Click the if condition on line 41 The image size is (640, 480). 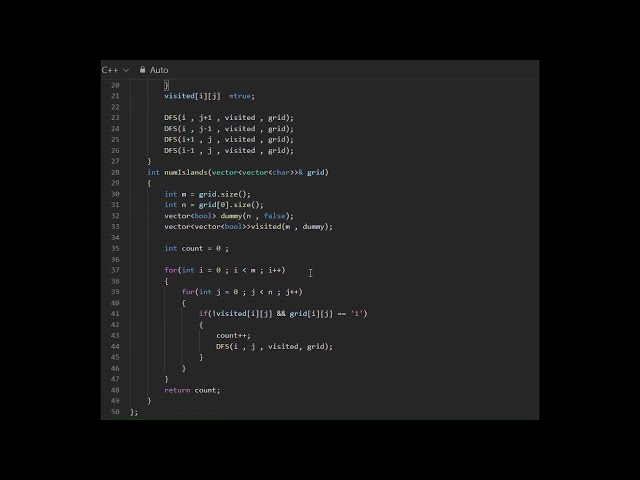click(x=283, y=314)
